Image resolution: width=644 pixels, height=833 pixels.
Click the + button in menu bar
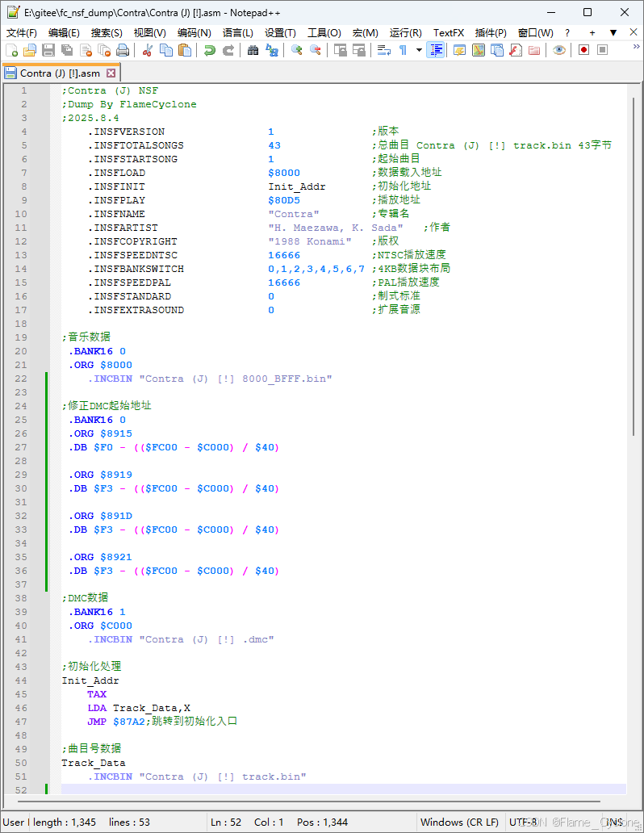tap(592, 33)
